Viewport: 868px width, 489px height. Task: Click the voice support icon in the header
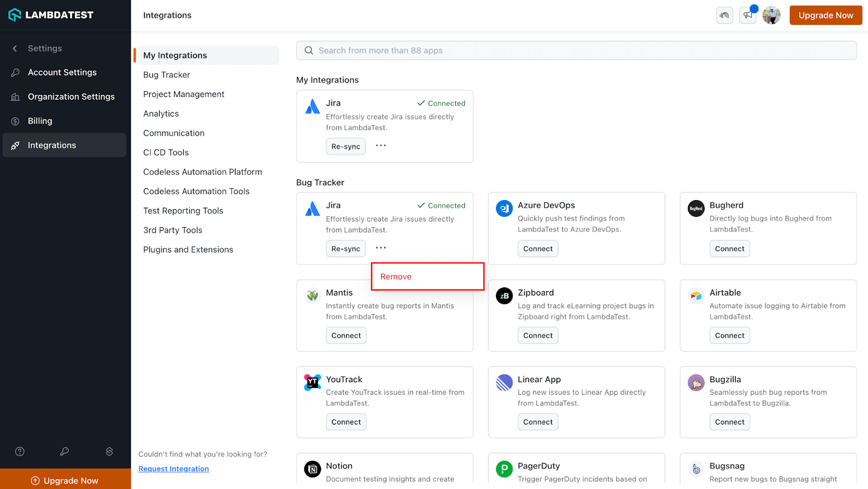(725, 15)
